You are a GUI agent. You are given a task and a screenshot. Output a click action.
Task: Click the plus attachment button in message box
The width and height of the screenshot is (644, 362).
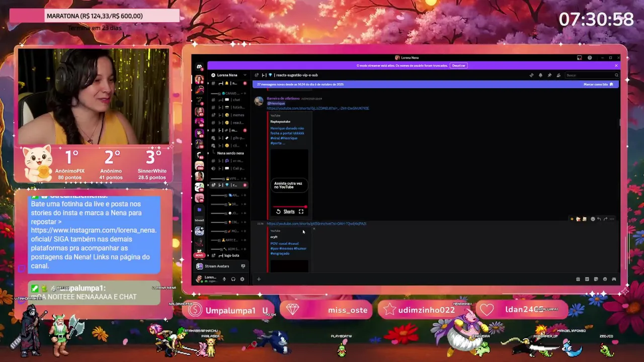click(x=259, y=279)
